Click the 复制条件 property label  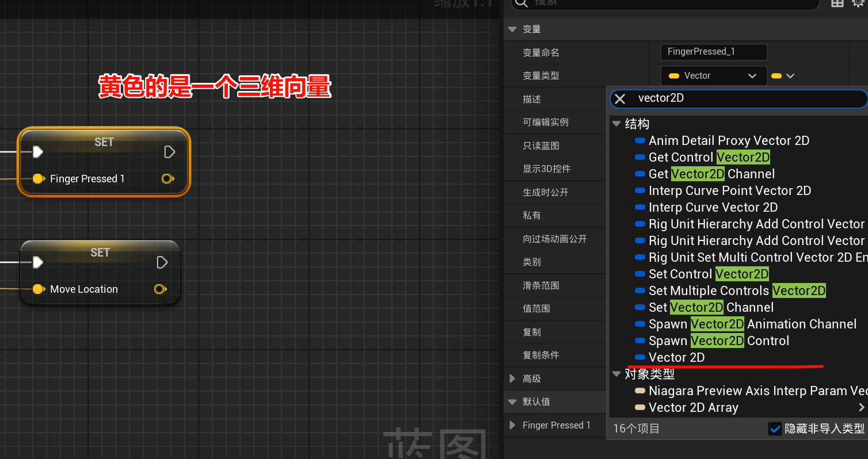[x=540, y=355]
